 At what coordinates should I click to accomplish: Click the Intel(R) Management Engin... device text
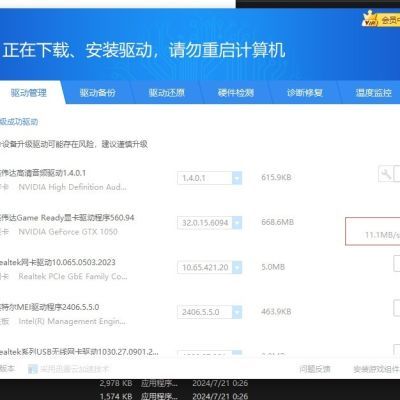pyautogui.click(x=72, y=321)
